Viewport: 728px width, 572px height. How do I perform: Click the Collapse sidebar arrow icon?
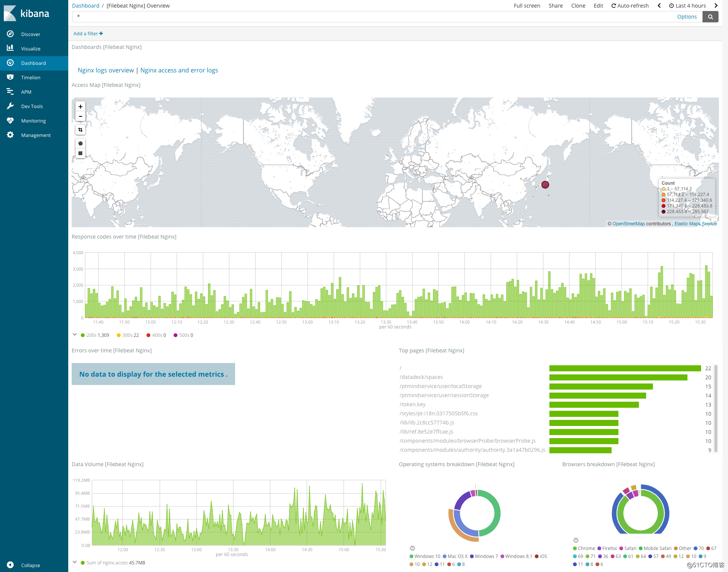pyautogui.click(x=10, y=565)
